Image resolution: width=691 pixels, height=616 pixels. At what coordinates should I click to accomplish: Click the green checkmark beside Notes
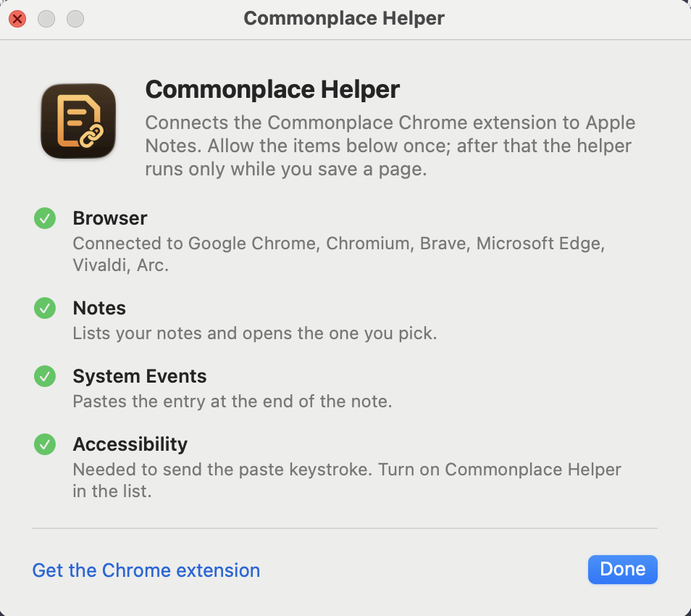[x=45, y=308]
